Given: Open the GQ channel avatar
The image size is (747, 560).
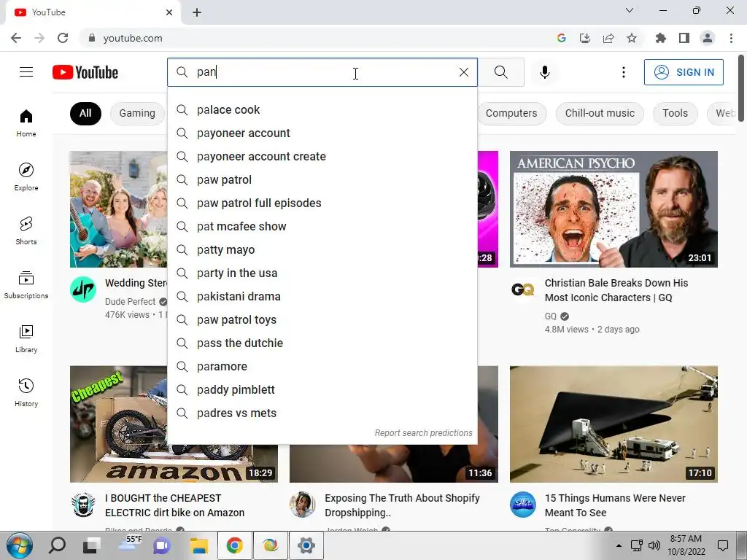Looking at the screenshot, I should coord(522,289).
